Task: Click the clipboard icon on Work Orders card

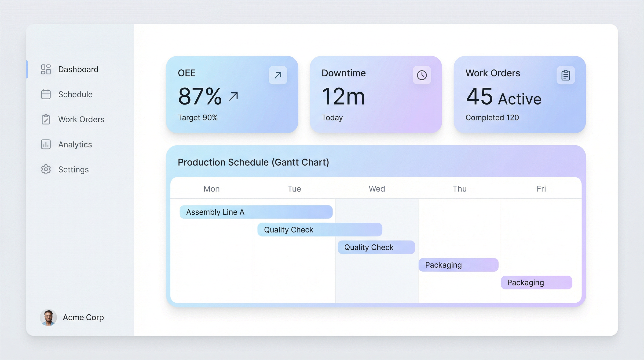Action: coord(566,75)
